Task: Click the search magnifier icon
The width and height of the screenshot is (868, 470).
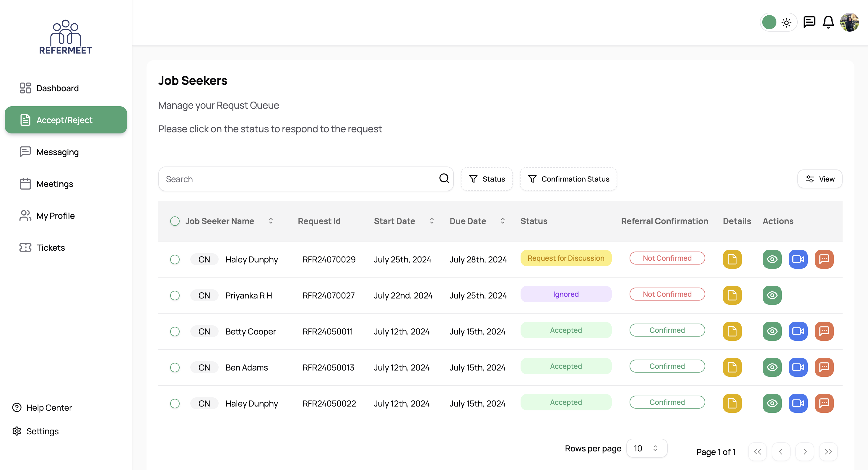Action: pyautogui.click(x=444, y=178)
